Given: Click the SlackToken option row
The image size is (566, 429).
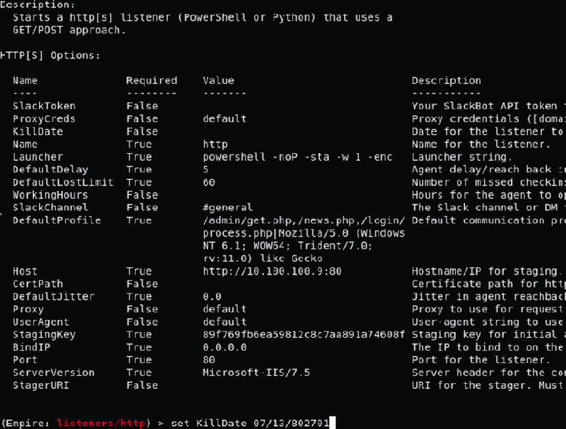Looking at the screenshot, I should pos(283,106).
